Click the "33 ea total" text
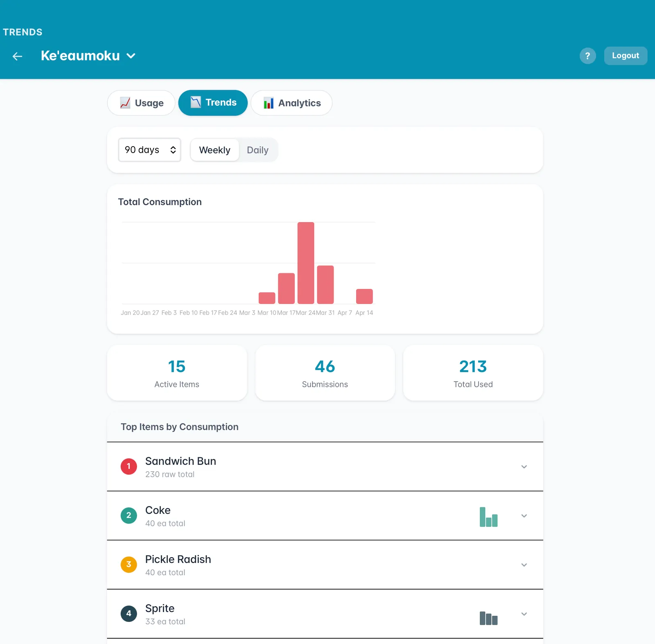This screenshot has width=655, height=644. (x=165, y=621)
